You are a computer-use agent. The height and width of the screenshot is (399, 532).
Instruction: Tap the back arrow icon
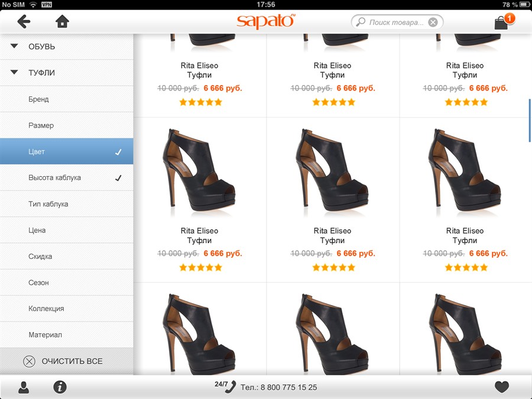24,22
